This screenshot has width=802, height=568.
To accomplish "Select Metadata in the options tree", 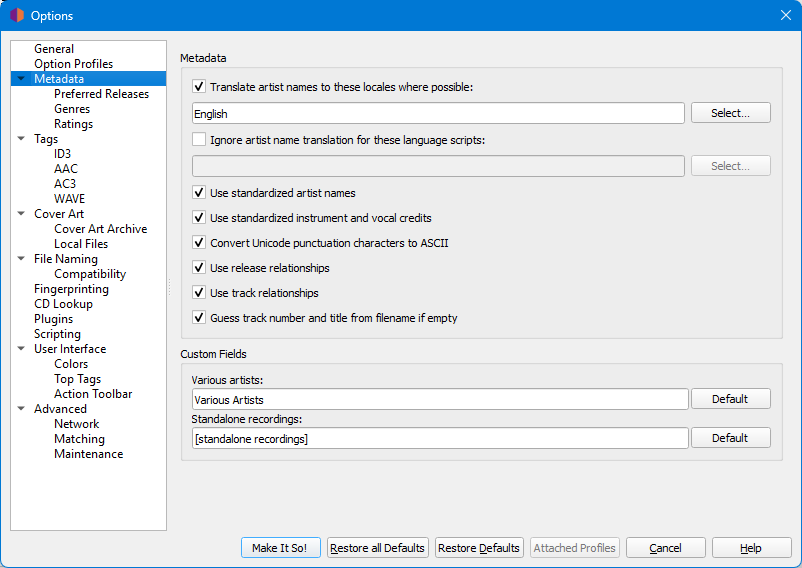I will 59,79.
